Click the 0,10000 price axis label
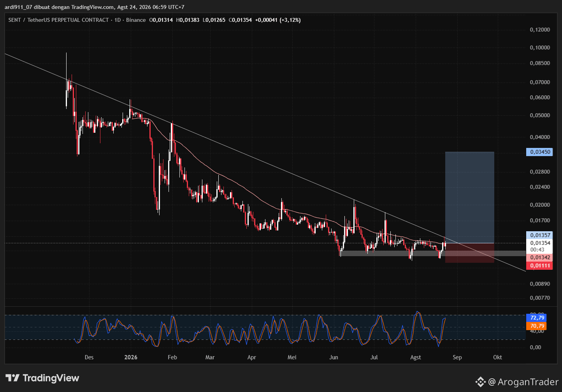 [x=540, y=47]
